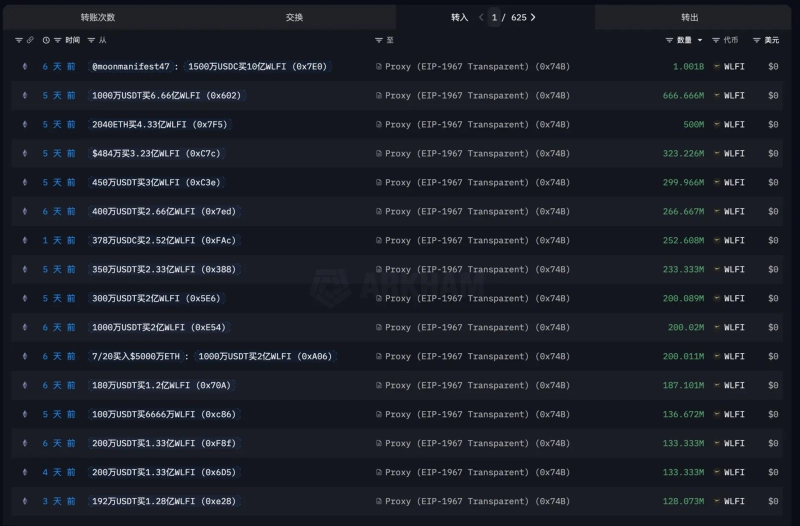Viewport: 800px width, 526px height.
Task: Switch to the 转出 tab
Action: pyautogui.click(x=690, y=17)
